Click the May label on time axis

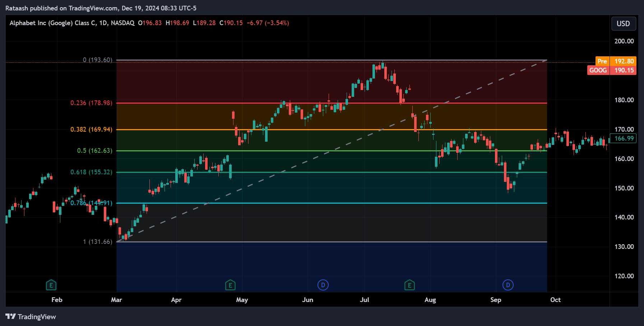coord(242,300)
